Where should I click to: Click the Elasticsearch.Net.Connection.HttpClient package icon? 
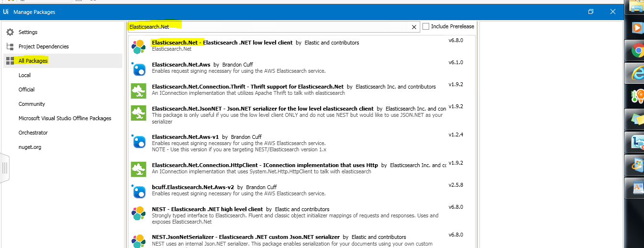(139, 169)
